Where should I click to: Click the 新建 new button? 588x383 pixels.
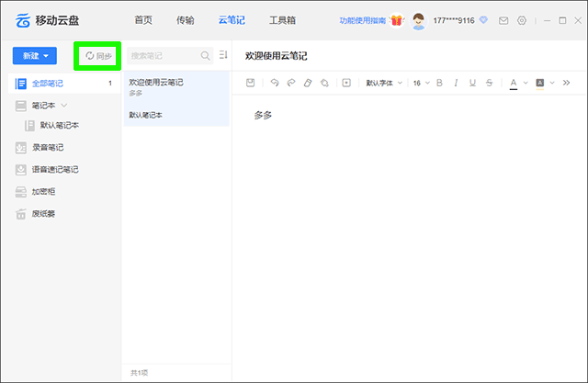[35, 56]
